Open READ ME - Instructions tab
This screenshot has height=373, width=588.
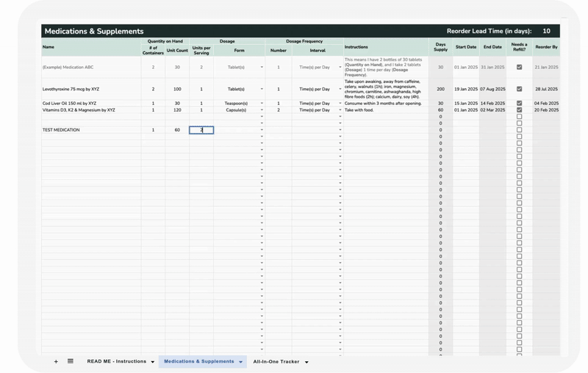117,361
